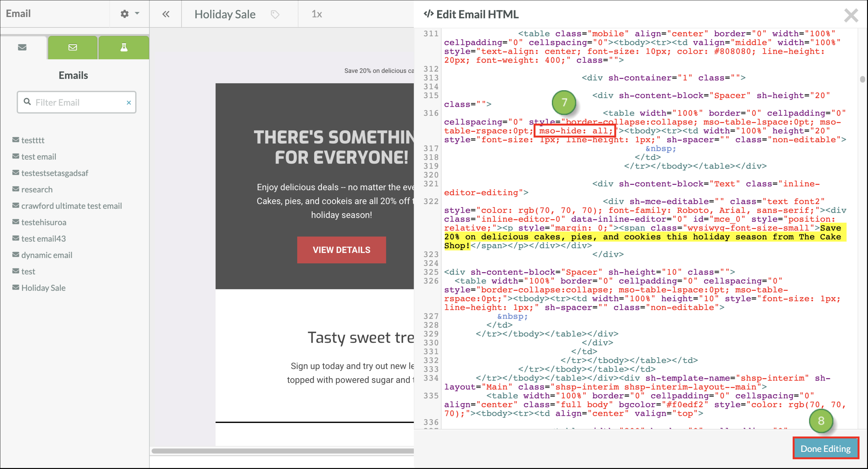Screen dimensions: 868x469
Task: Open the Email settings gear menu
Action: (x=125, y=14)
